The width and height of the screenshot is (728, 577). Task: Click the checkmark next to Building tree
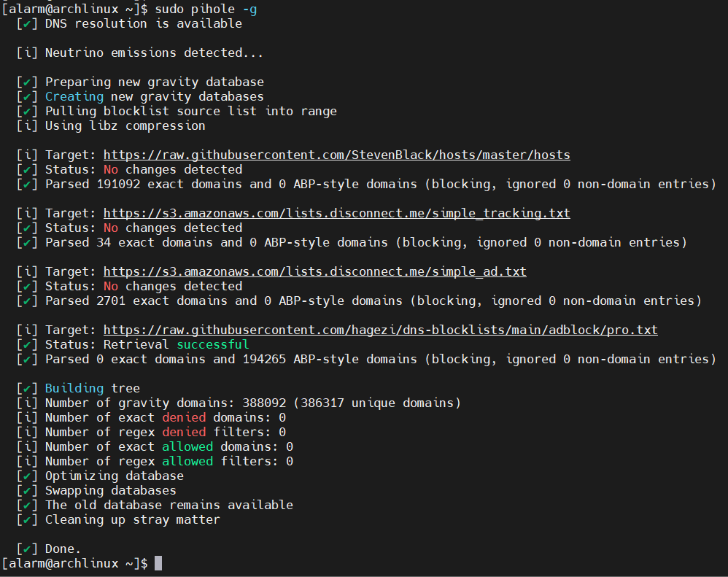(27, 388)
